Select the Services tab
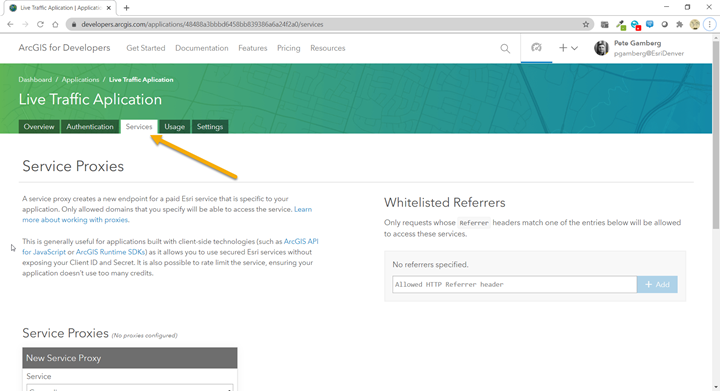 [x=139, y=127]
